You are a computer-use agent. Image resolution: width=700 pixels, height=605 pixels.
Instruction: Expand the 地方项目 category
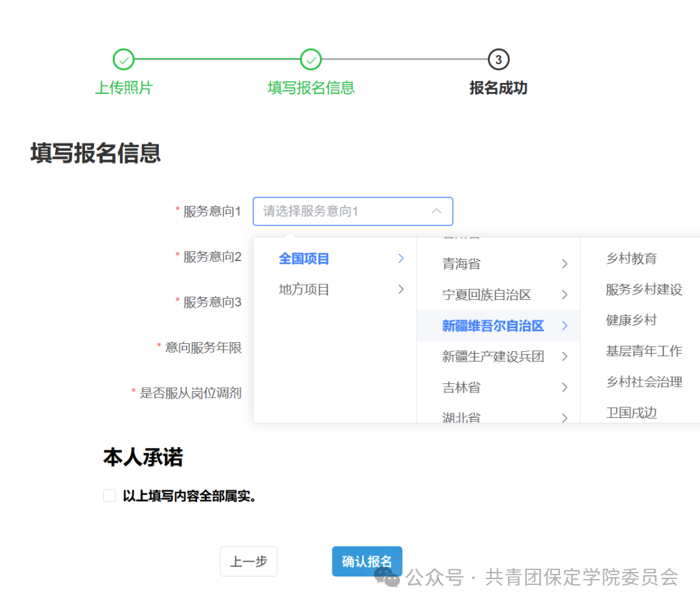coord(305,290)
